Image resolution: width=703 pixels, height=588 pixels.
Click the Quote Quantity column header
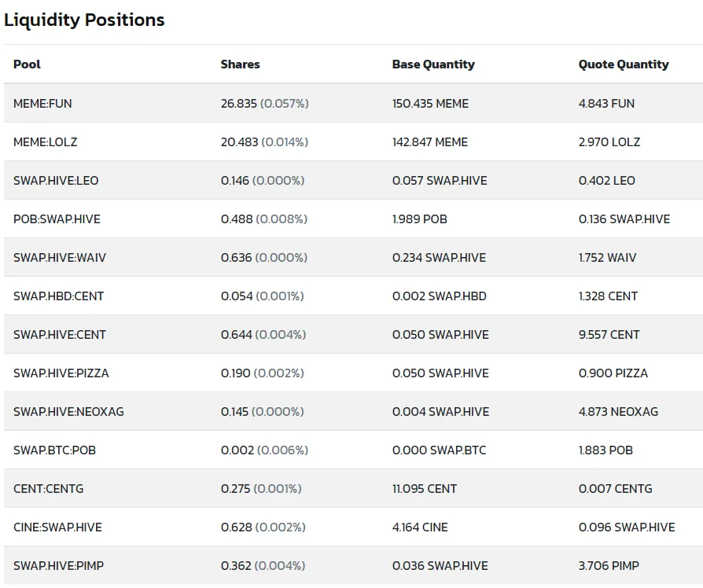(x=624, y=64)
